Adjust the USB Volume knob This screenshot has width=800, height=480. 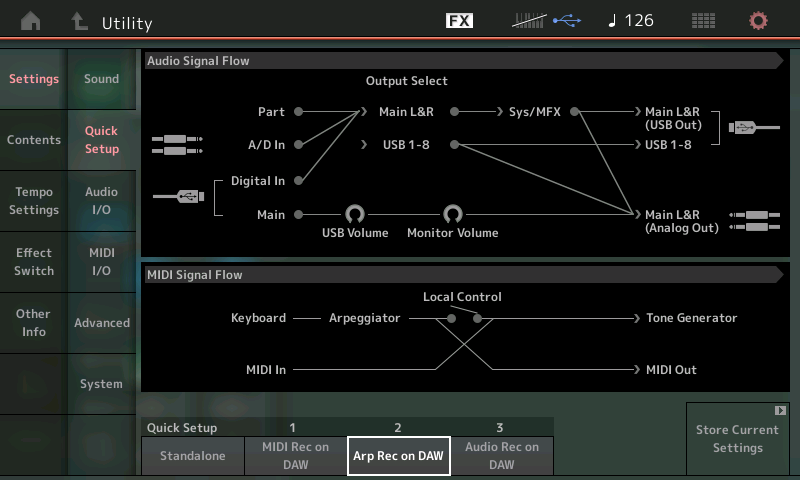355,214
